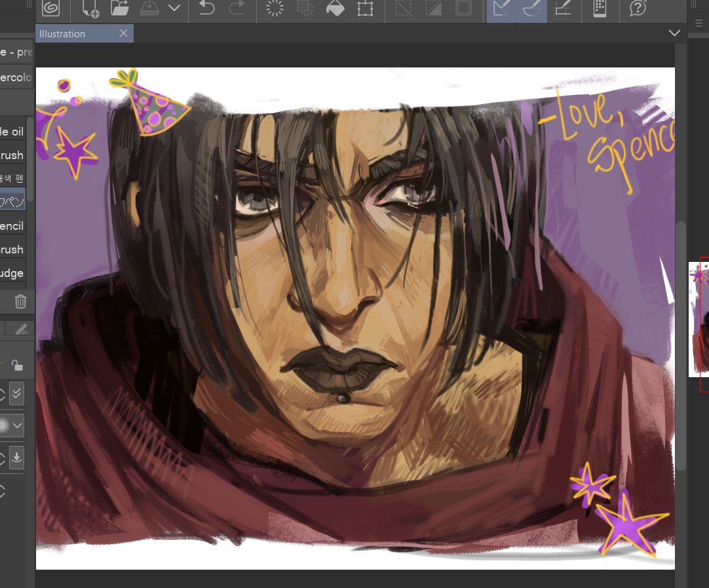
Task: Choose the 'rush' brush above 'udge'
Action: pyautogui.click(x=12, y=249)
